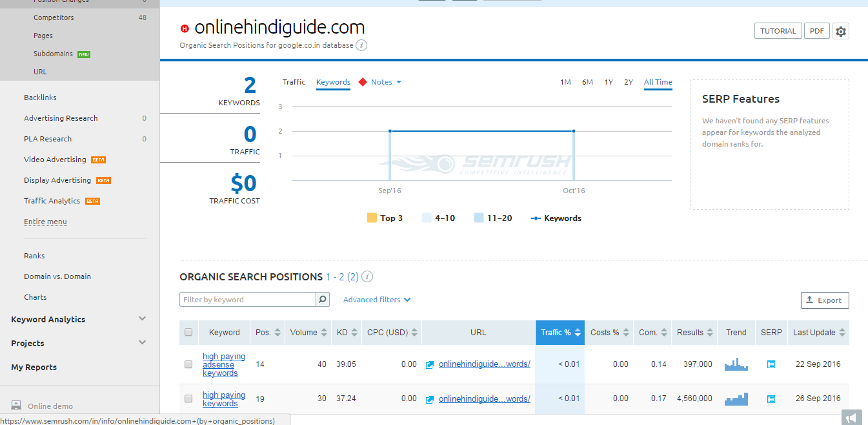Toggle 11–20 legend series

[x=493, y=218]
